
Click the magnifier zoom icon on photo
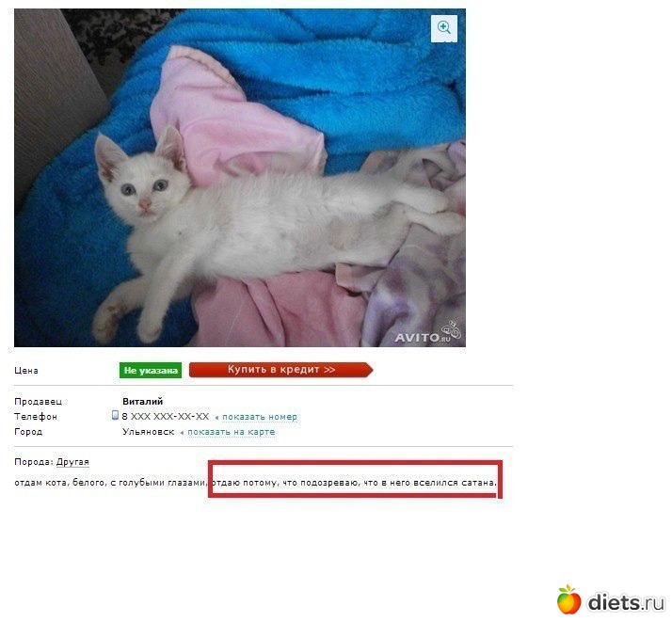pos(443,28)
